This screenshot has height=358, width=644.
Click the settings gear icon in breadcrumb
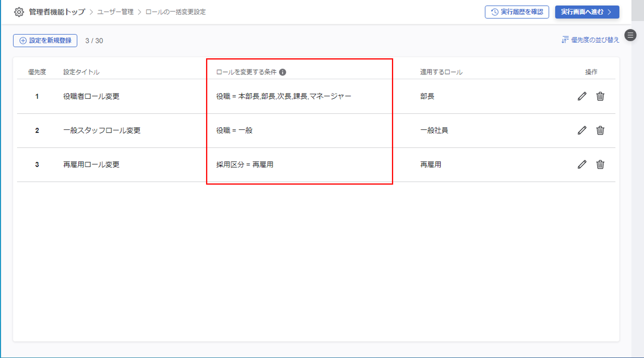(x=19, y=12)
